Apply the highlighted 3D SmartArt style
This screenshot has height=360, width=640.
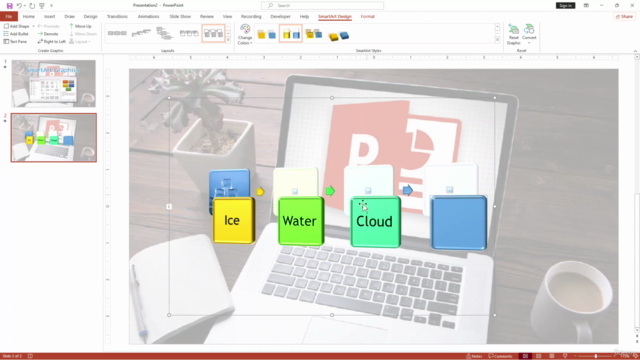[291, 34]
